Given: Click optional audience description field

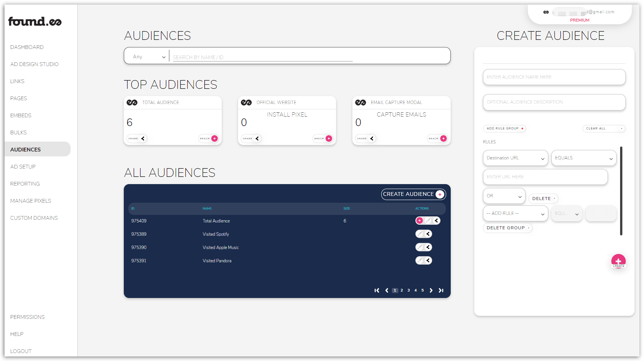Looking at the screenshot, I should click(554, 102).
